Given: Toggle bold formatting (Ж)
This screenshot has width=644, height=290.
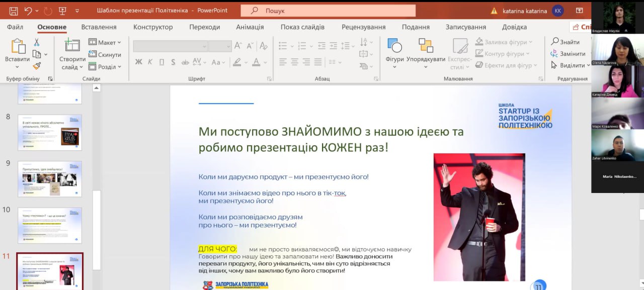Looking at the screenshot, I should click(138, 62).
